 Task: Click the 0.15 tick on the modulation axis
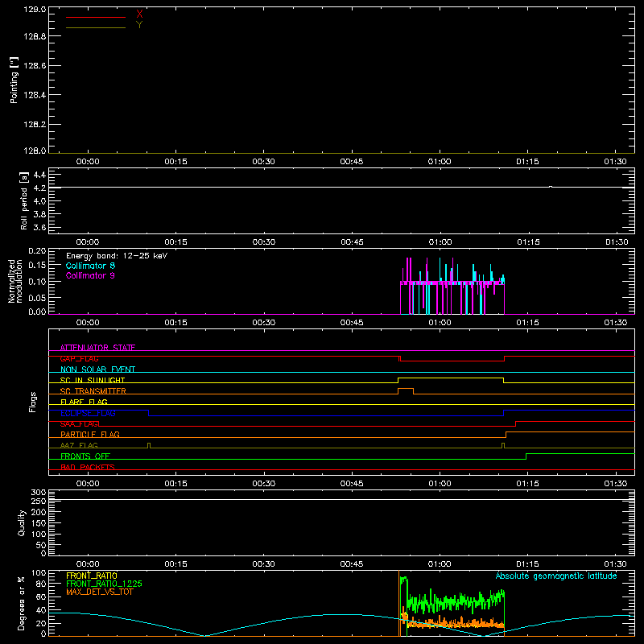[37, 266]
